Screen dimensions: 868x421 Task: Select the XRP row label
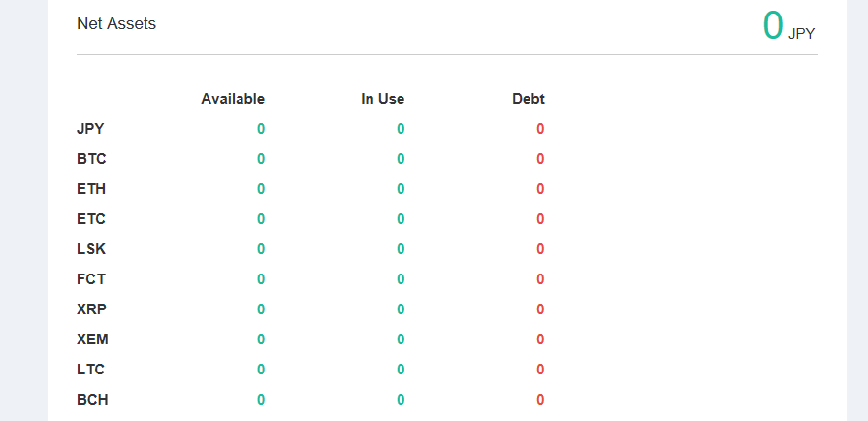pos(91,309)
